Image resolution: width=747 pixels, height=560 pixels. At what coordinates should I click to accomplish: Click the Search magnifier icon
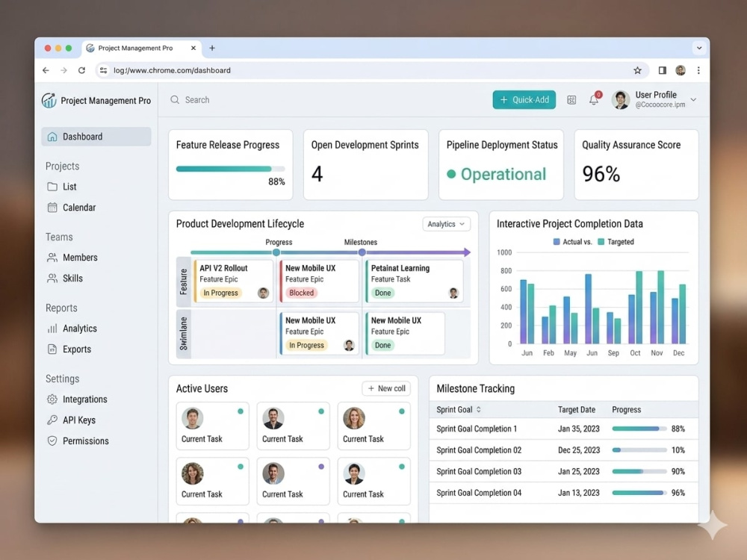(x=175, y=100)
